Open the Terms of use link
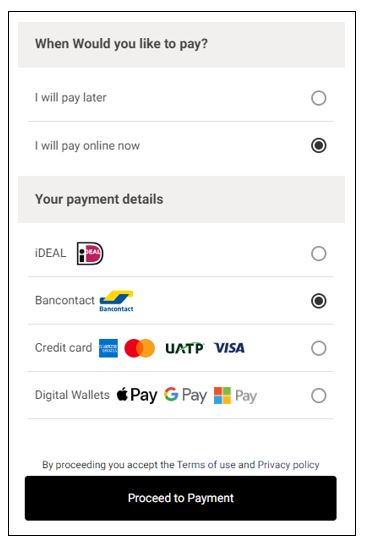Screen dimensions: 366x549 pyautogui.click(x=206, y=465)
